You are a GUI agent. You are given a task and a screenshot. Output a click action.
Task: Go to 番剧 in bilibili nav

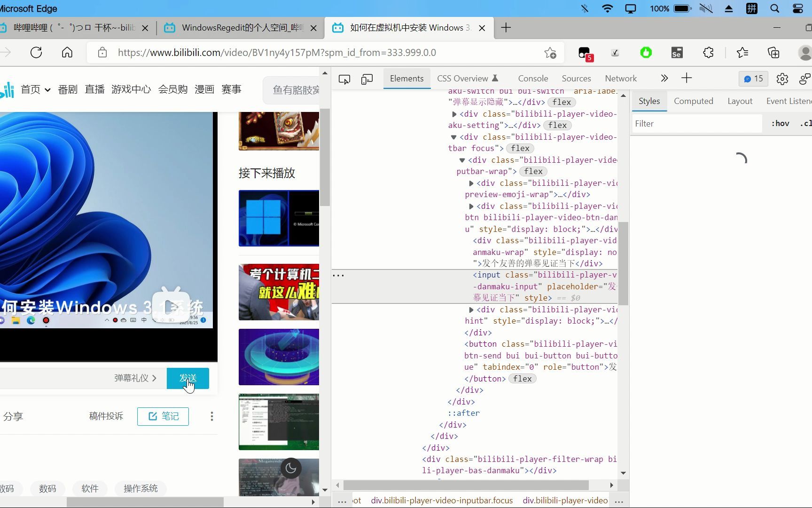68,89
